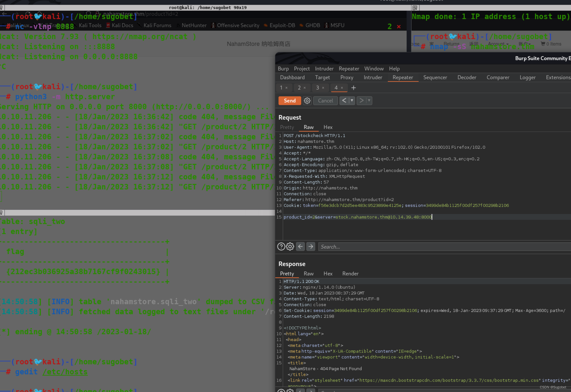Click python3 -m http.server command line
The height and width of the screenshot is (392, 571).
[x=65, y=97]
